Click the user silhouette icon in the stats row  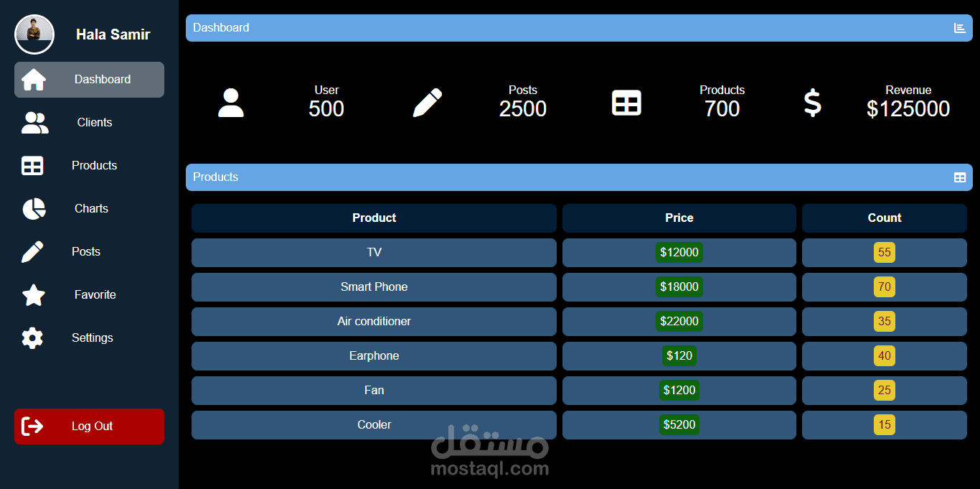coord(231,103)
